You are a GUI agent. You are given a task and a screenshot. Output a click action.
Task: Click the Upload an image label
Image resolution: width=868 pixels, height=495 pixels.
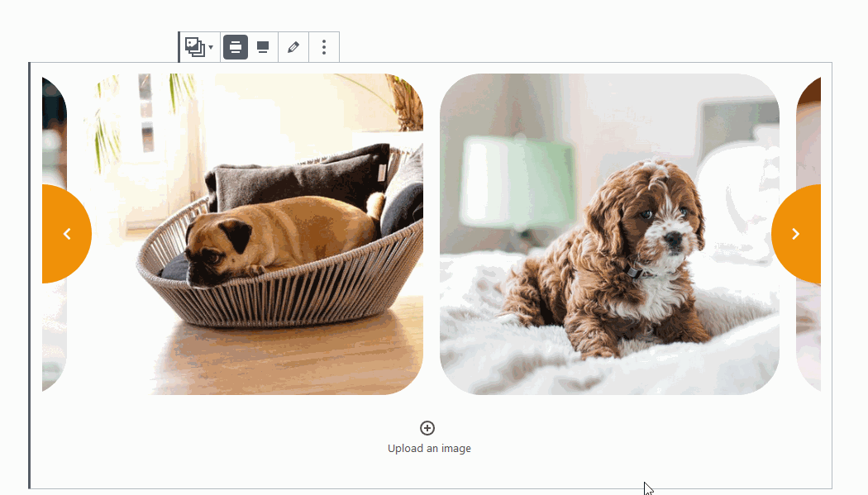click(x=429, y=449)
